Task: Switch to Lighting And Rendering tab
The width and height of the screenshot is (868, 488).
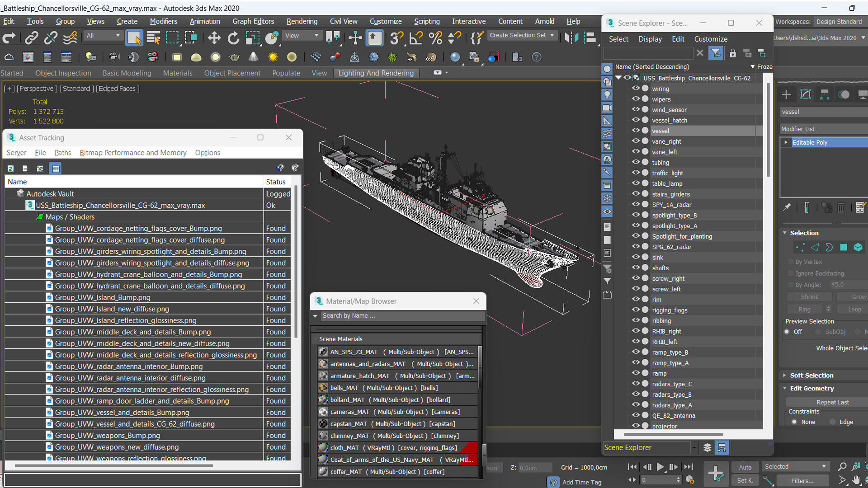Action: point(376,73)
